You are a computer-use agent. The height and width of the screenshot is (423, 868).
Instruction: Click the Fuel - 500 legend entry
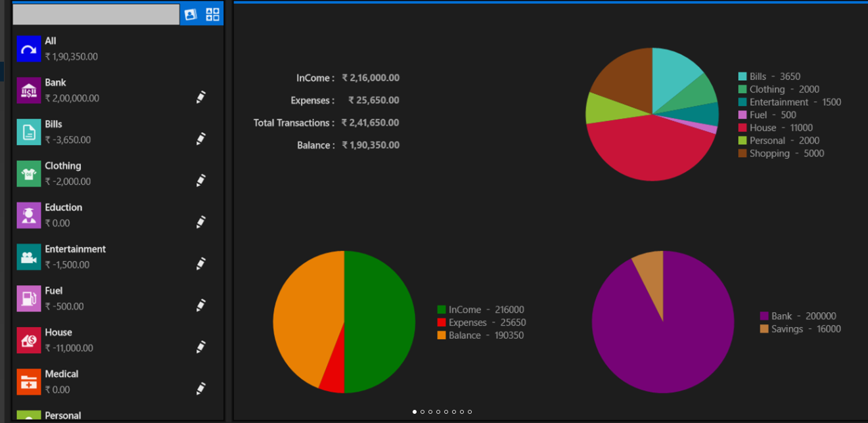click(767, 115)
